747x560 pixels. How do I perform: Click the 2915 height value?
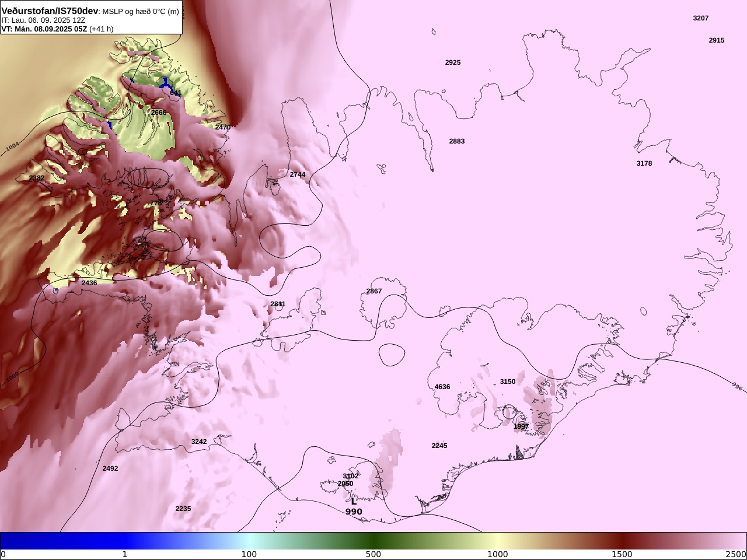point(717,40)
